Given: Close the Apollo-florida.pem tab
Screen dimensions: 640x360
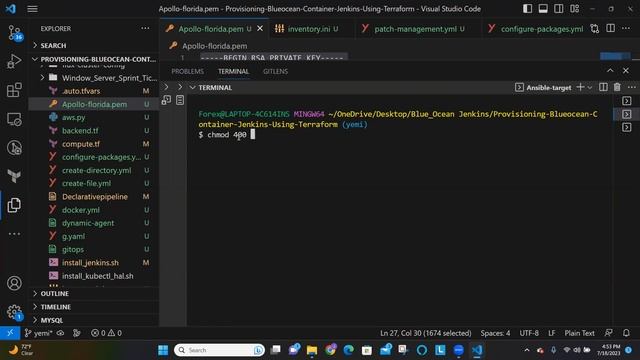Looking at the screenshot, I should [x=260, y=29].
